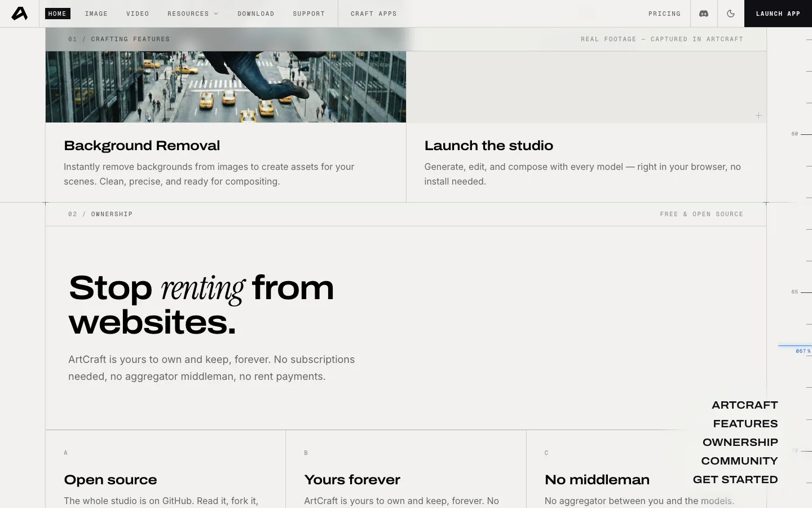
Task: Open the Video nav item
Action: pos(138,14)
